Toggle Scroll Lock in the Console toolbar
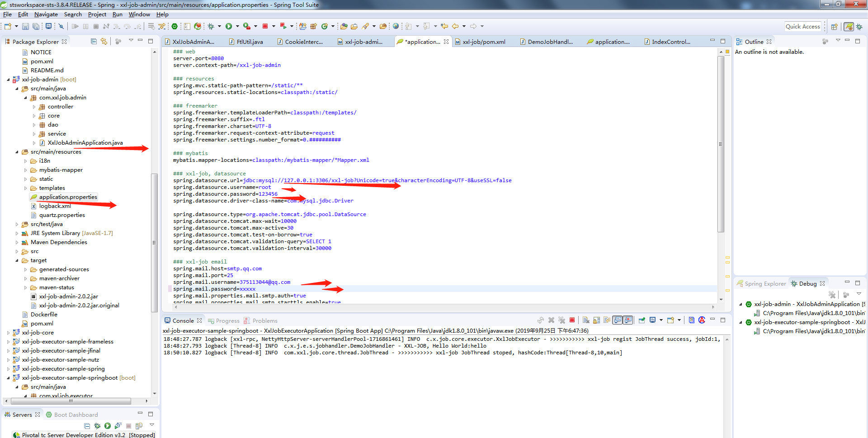868x438 pixels. [596, 320]
